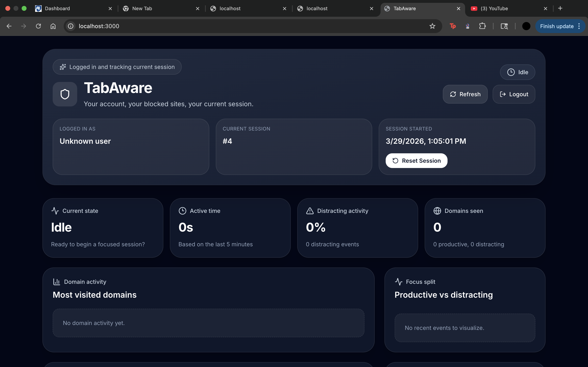The width and height of the screenshot is (588, 367).
Task: Open the black profile avatar
Action: pos(526,26)
